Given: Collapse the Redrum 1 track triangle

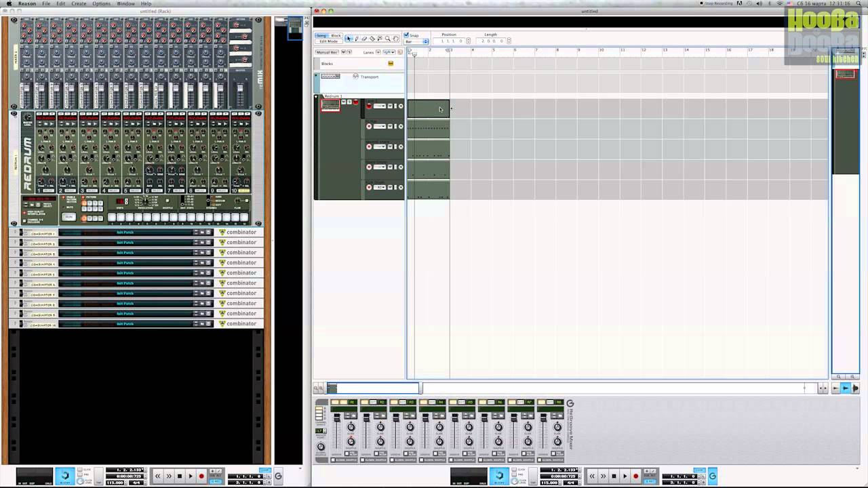Looking at the screenshot, I should click(x=316, y=96).
